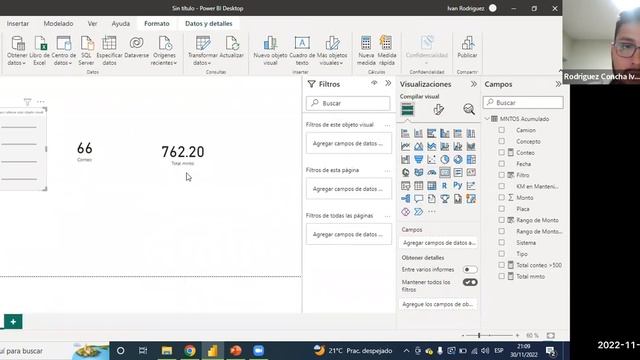Toggle Entre varios informes switch
This screenshot has width=640, height=360.
coord(470,269)
